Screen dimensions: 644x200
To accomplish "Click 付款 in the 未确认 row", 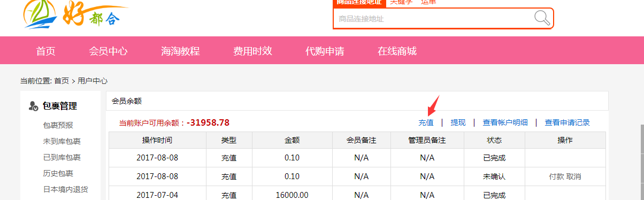I will (x=556, y=176).
